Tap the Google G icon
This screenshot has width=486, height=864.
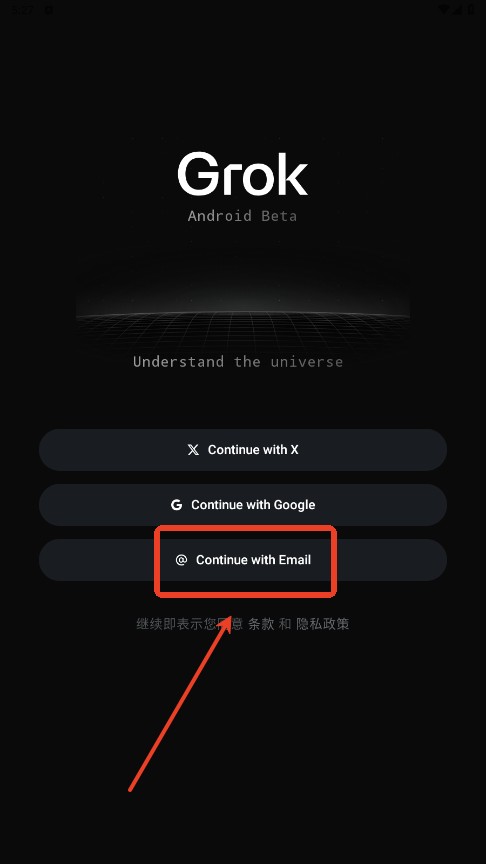coord(176,505)
